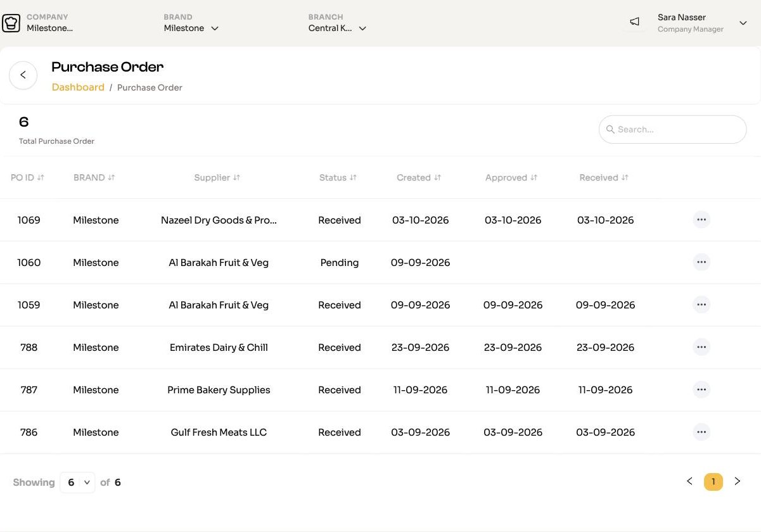Click PO ID 1059 cell

tap(29, 305)
